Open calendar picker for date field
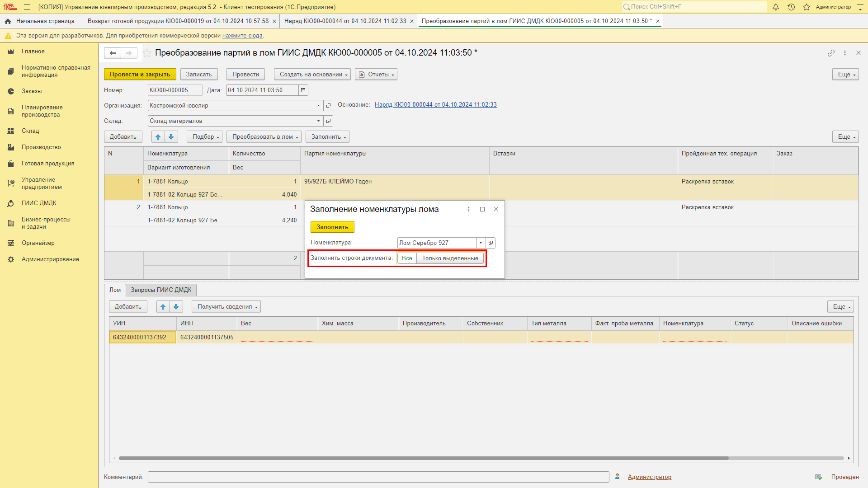The width and height of the screenshot is (868, 488). [303, 90]
